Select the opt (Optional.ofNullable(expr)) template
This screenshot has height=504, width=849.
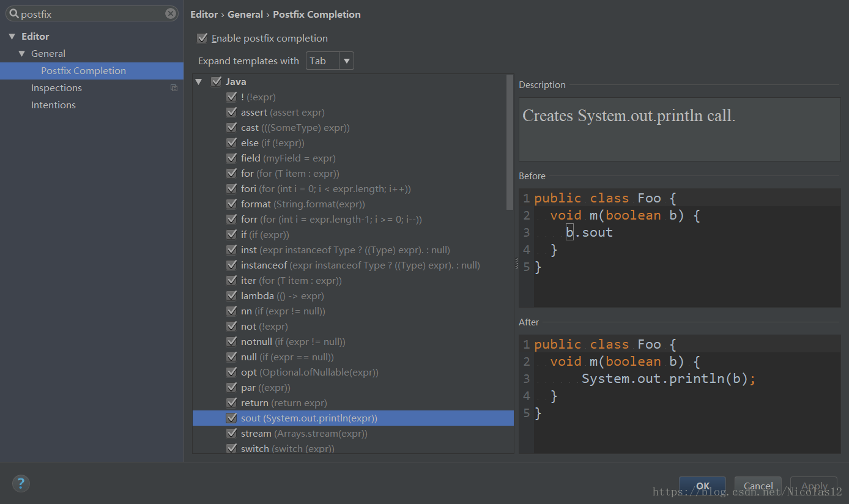[x=353, y=372]
